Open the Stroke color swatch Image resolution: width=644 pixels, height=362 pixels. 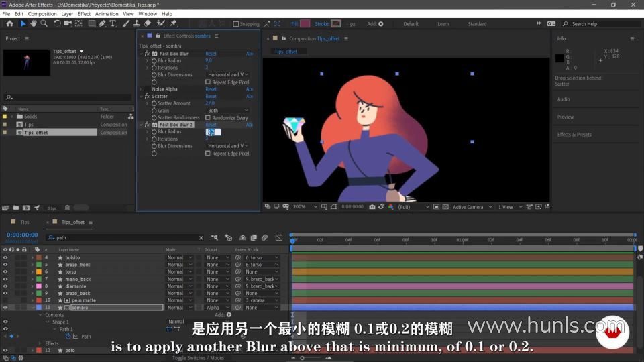click(x=336, y=24)
